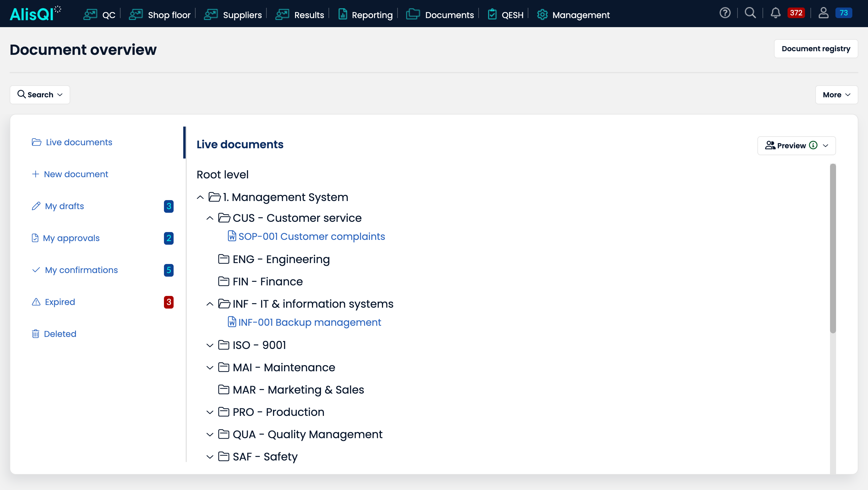Click the trash icon beside Deleted

pyautogui.click(x=35, y=334)
